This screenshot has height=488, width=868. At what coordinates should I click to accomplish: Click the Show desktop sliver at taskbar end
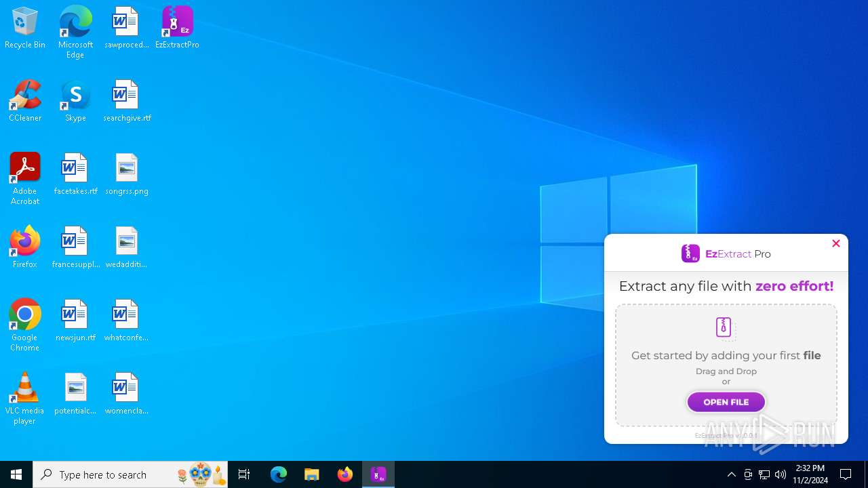tap(866, 474)
